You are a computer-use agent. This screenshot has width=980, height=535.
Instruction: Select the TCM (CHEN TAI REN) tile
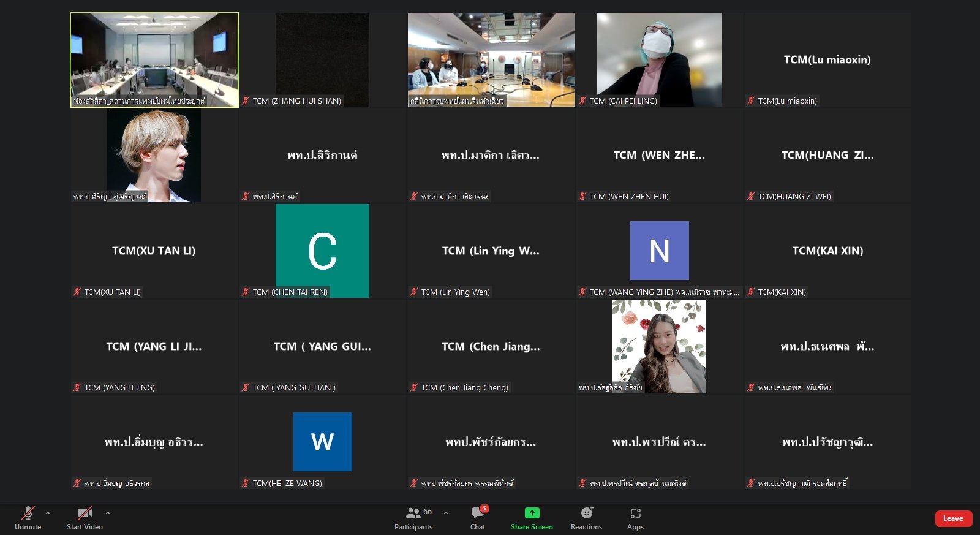(x=322, y=251)
